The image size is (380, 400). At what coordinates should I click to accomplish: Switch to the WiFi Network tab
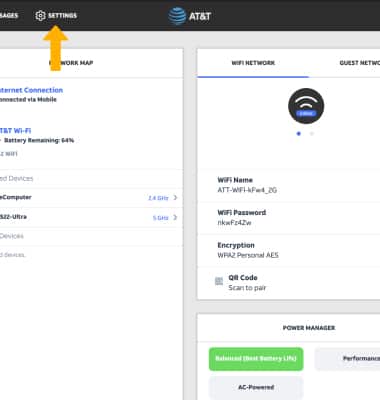253,63
